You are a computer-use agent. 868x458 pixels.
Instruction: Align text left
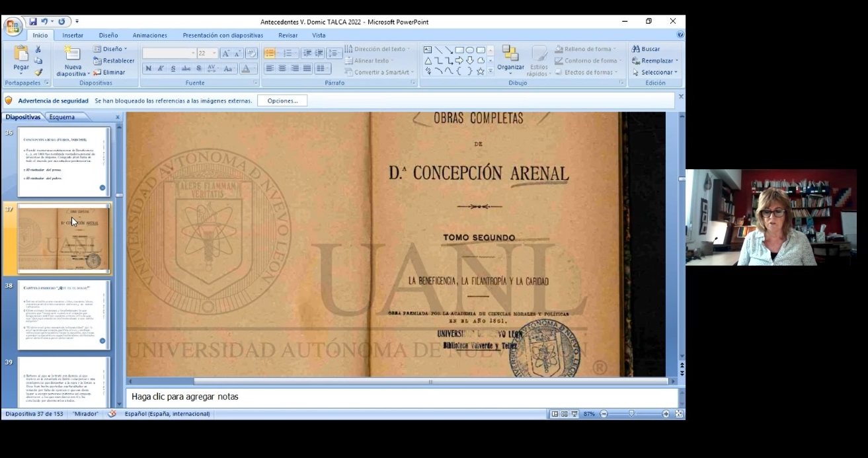click(x=270, y=69)
